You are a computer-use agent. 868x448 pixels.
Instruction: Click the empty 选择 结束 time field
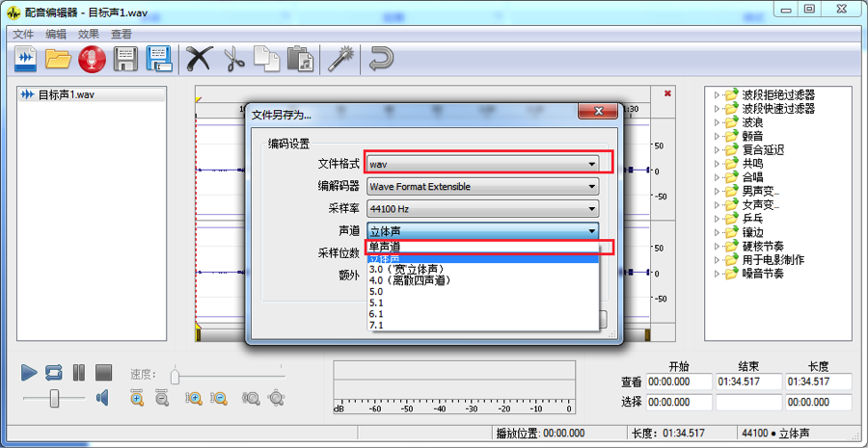pyautogui.click(x=749, y=402)
